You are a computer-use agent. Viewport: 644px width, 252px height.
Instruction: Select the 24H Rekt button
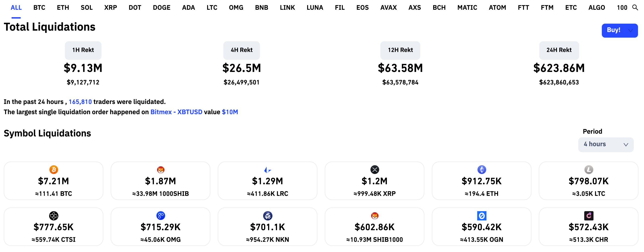[559, 50]
